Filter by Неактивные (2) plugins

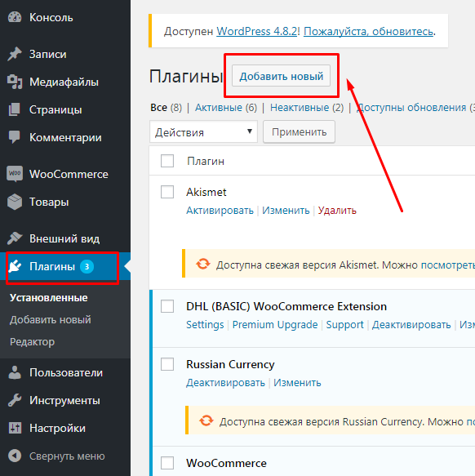(x=307, y=108)
